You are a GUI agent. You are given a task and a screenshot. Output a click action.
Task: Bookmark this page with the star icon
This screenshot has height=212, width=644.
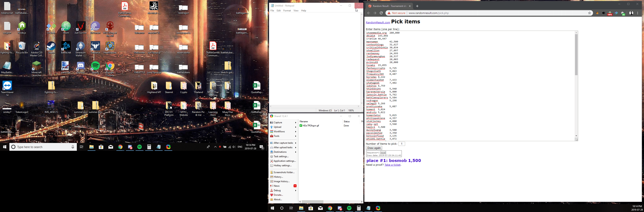click(x=590, y=13)
